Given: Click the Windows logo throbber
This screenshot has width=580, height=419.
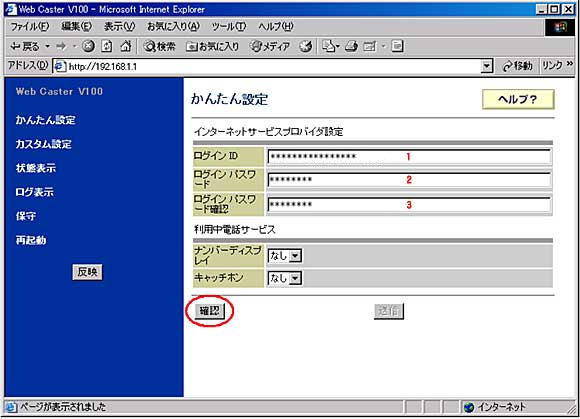Looking at the screenshot, I should pos(560,27).
